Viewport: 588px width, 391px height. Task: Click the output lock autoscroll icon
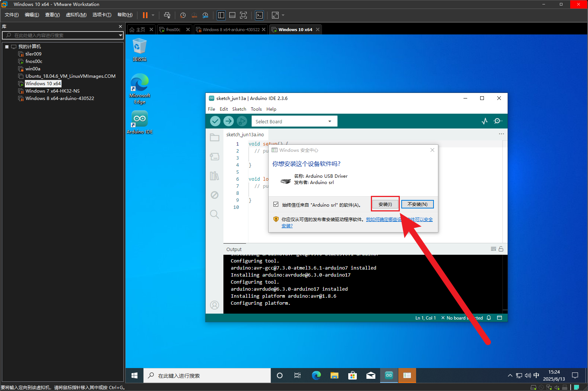pos(501,249)
